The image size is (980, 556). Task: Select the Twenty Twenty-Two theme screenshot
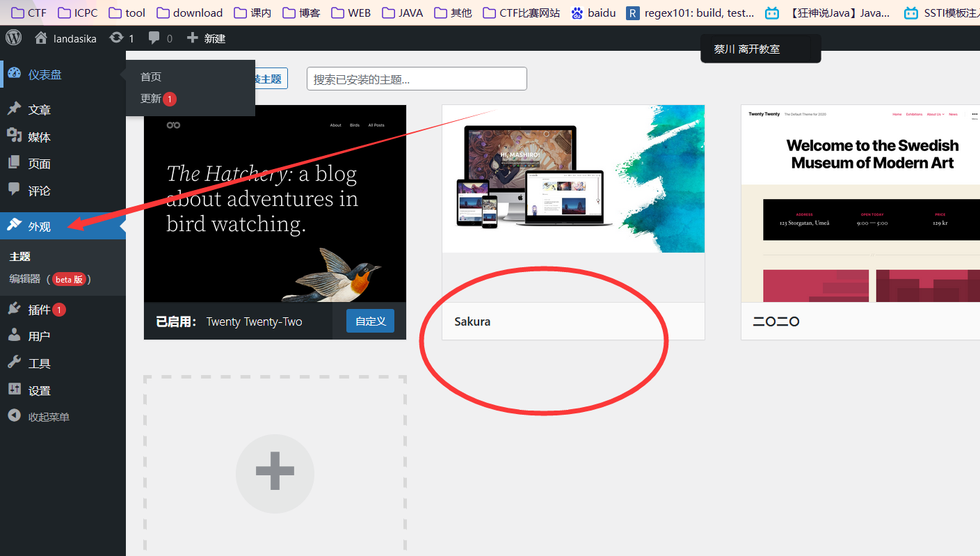275,204
